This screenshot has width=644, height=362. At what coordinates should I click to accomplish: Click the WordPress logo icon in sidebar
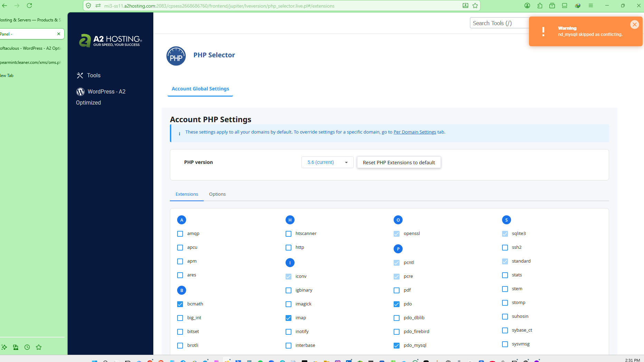coord(80,91)
